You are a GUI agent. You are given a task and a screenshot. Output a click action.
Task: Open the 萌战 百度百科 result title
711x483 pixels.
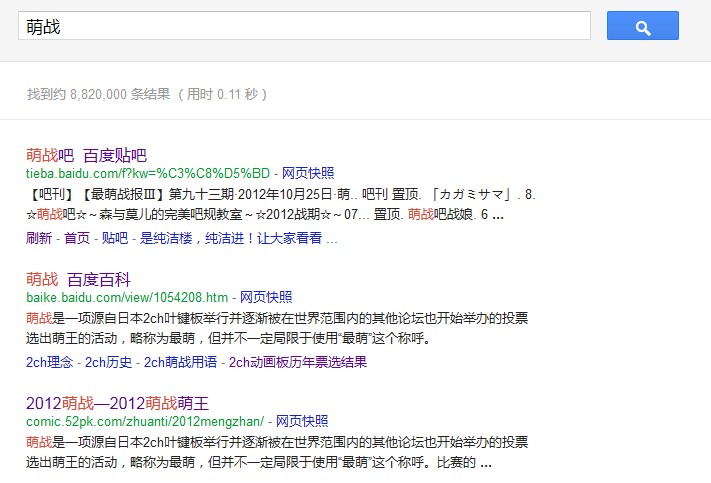(78, 279)
